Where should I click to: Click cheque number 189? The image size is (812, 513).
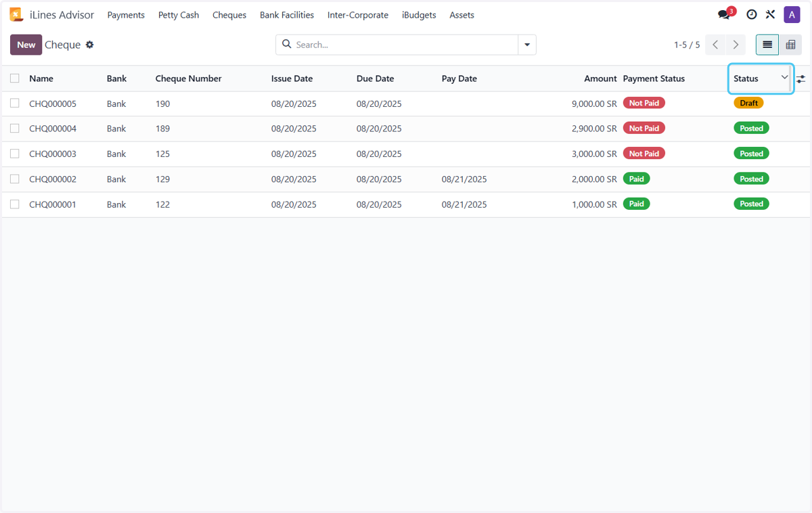coord(163,129)
